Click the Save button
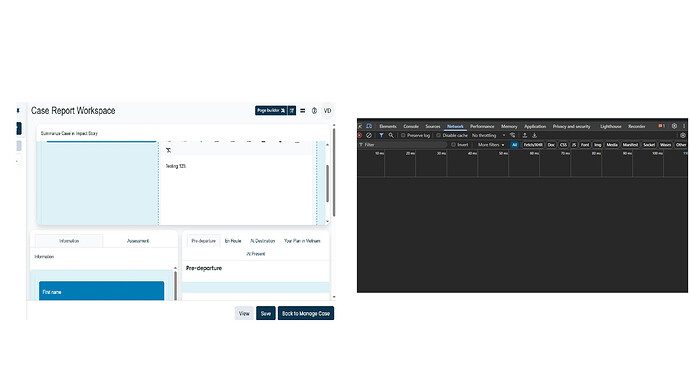The width and height of the screenshot is (690, 388). pos(266,314)
